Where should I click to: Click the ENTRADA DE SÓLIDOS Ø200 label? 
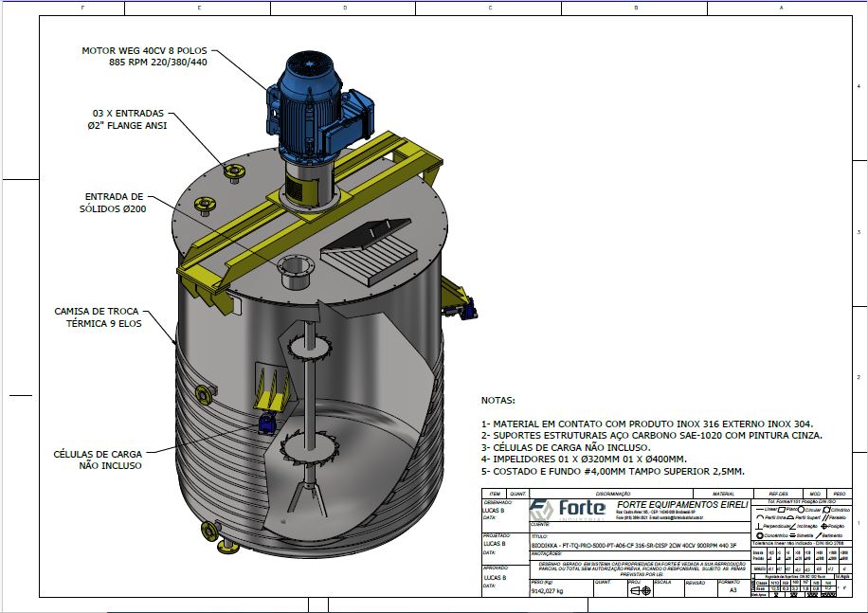pyautogui.click(x=113, y=202)
